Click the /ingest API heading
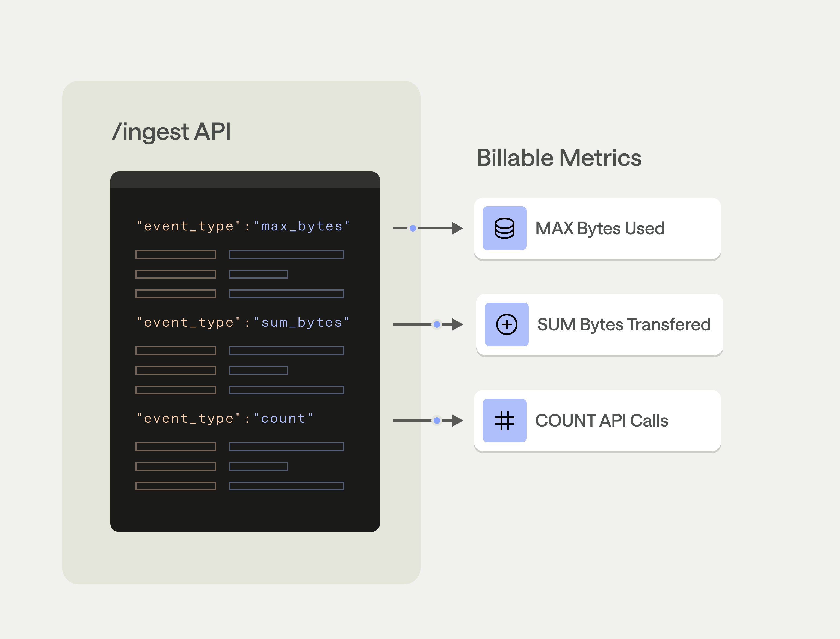Image resolution: width=840 pixels, height=639 pixels. tap(171, 132)
